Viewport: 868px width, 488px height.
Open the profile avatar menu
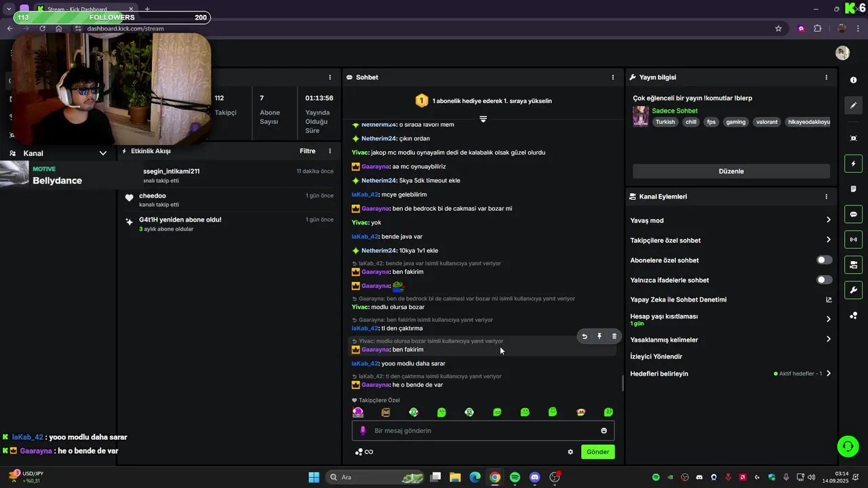pyautogui.click(x=843, y=53)
